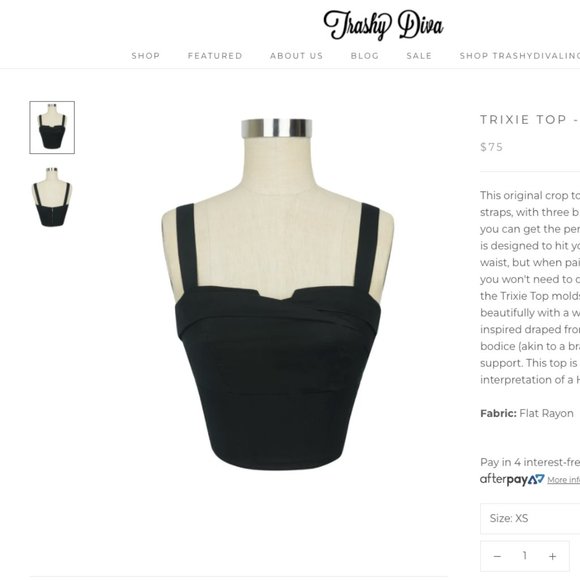Open the FEATURED menu
Viewport: 580px width, 580px height.
click(x=215, y=56)
